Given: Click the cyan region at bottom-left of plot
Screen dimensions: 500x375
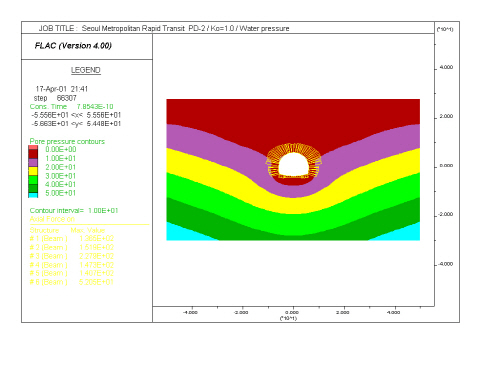Looking at the screenshot, I should pos(182,233).
